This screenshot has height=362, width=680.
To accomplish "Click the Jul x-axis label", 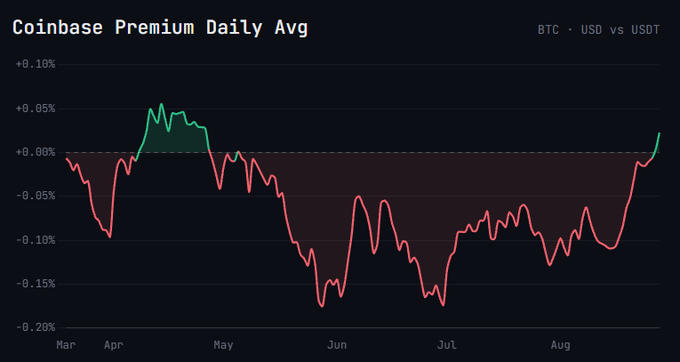I will pos(447,345).
